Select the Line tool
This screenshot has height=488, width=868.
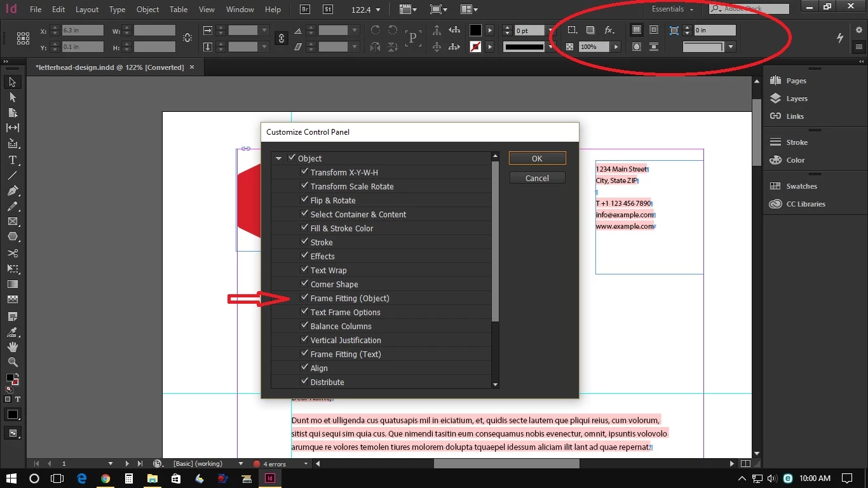coord(12,175)
